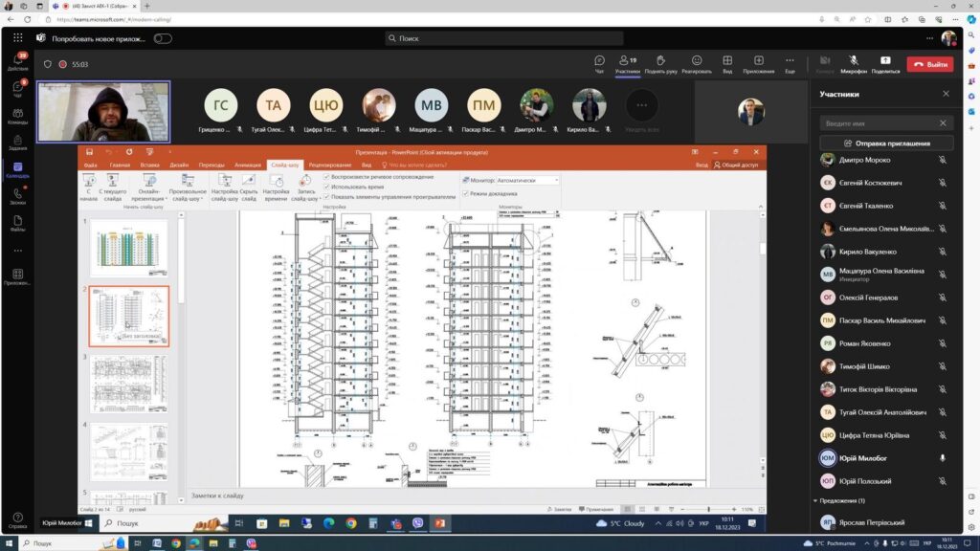The image size is (980, 551).
Task: Start slideshow From Current Slide
Action: point(113,187)
